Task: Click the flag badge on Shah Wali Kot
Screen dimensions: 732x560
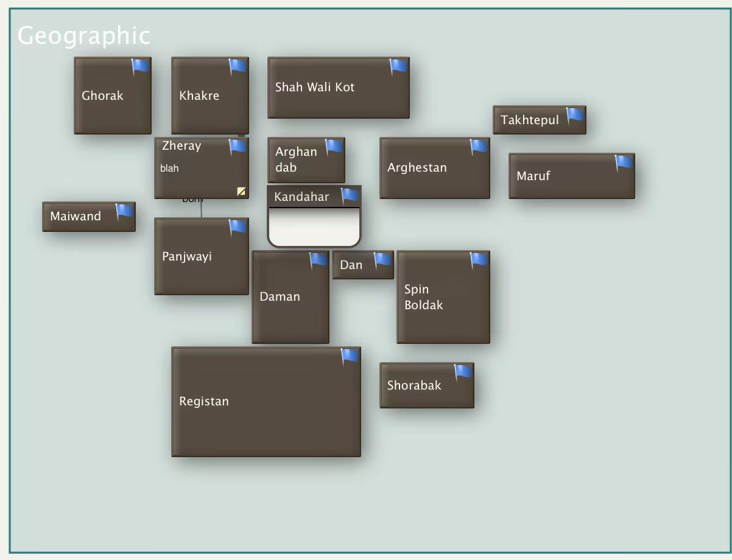Action: 398,66
